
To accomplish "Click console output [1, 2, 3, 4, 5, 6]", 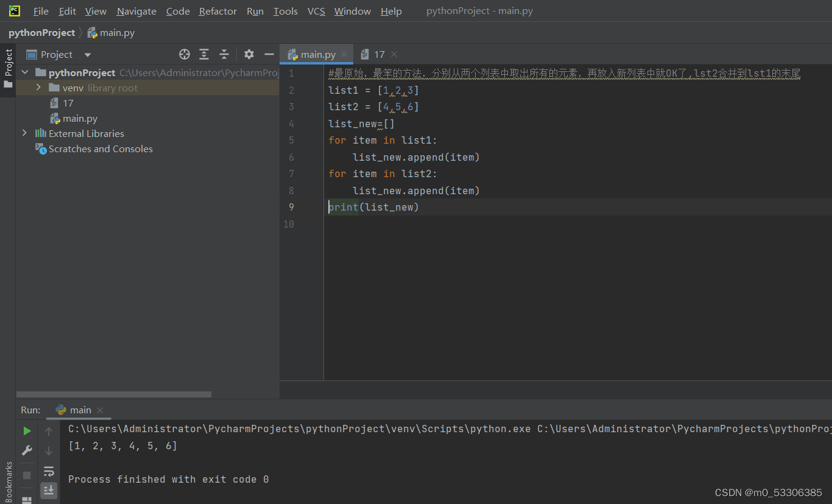I will point(122,446).
